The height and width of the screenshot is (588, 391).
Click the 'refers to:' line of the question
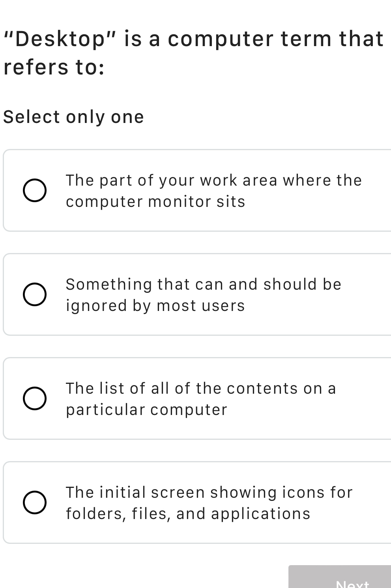tap(54, 67)
